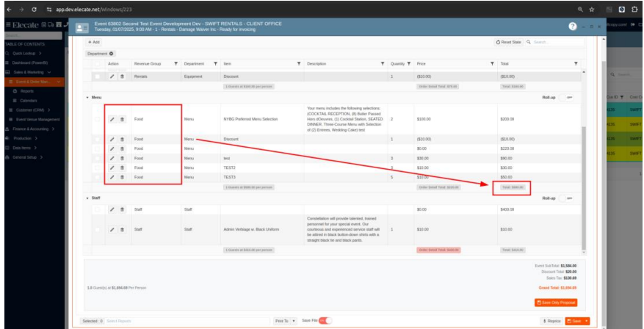Click the sidebar Search box

33,36
